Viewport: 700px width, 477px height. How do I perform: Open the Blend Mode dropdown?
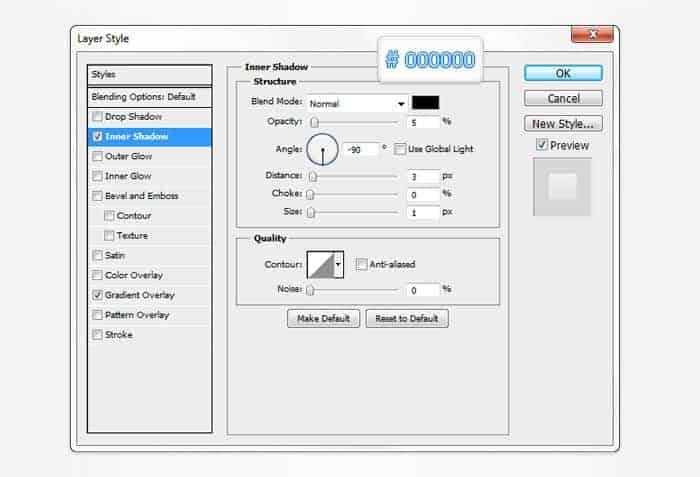pyautogui.click(x=357, y=104)
